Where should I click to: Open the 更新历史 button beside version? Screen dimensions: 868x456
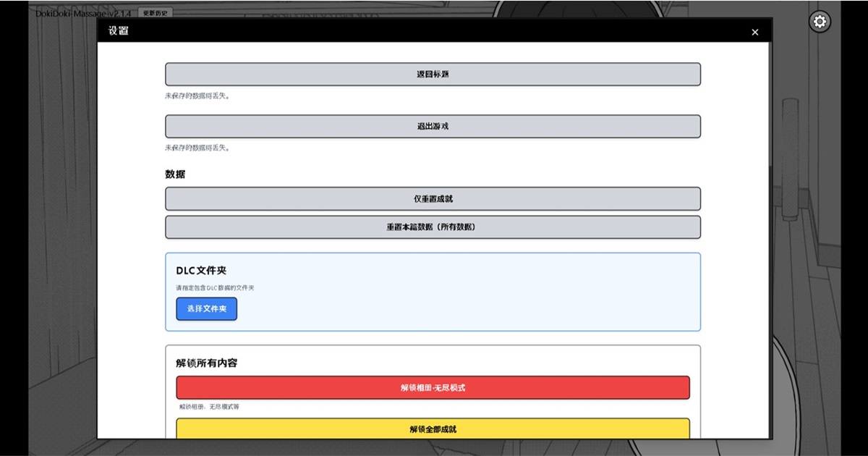click(156, 13)
